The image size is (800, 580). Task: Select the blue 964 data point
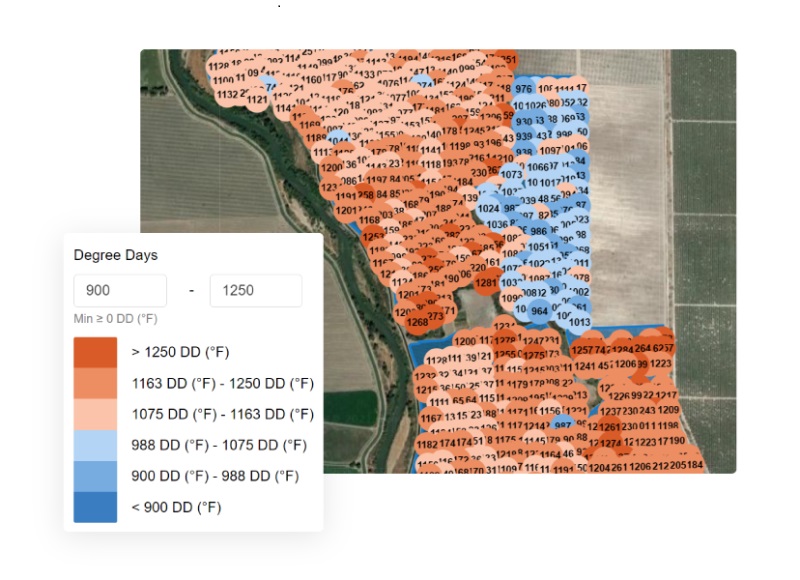pos(539,311)
